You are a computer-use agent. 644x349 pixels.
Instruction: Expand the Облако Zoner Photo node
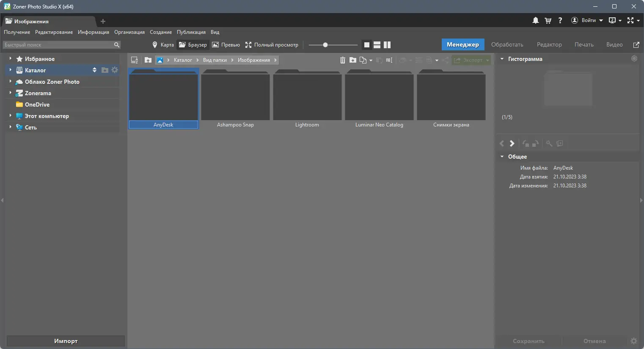tap(10, 81)
